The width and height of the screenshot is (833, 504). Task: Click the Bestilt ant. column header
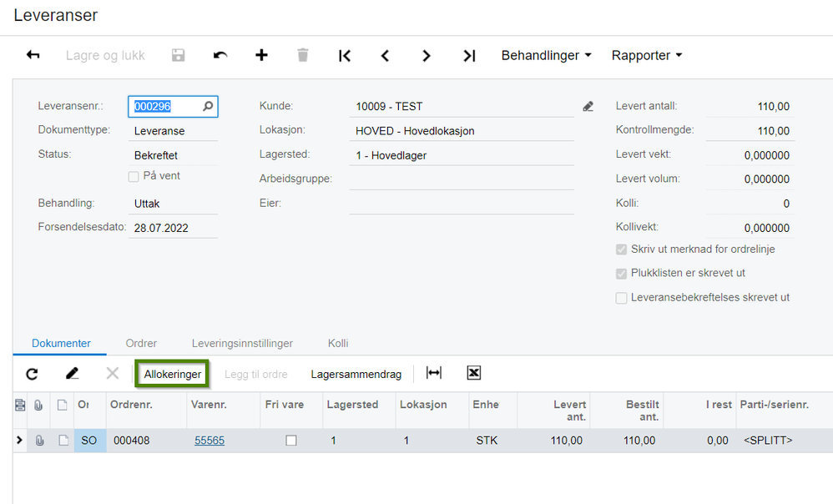626,410
